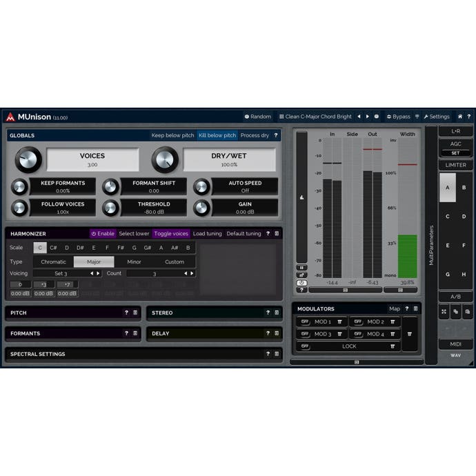Image resolution: width=476 pixels, height=476 pixels.
Task: Open HARMONIZER help question mark
Action: click(x=268, y=233)
